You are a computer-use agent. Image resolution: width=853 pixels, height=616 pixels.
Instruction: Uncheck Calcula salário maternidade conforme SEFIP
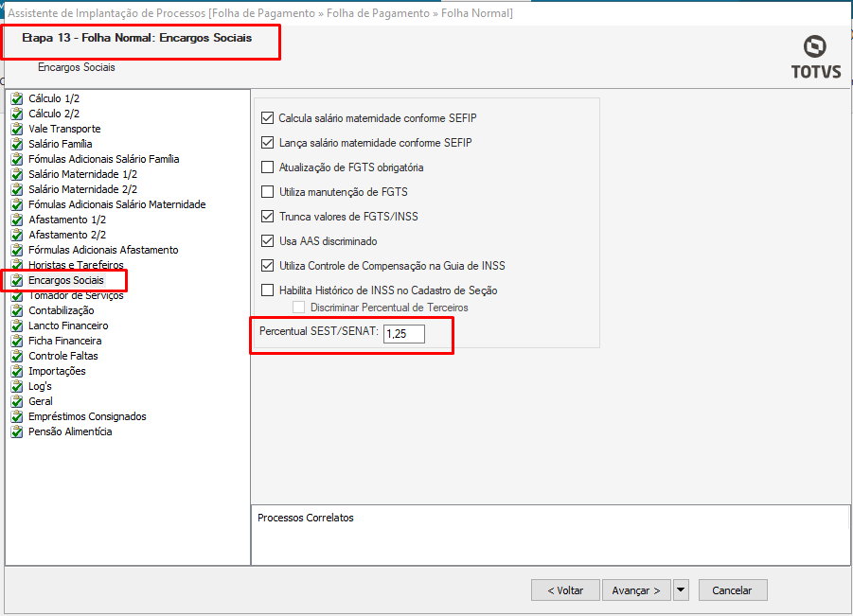[267, 117]
